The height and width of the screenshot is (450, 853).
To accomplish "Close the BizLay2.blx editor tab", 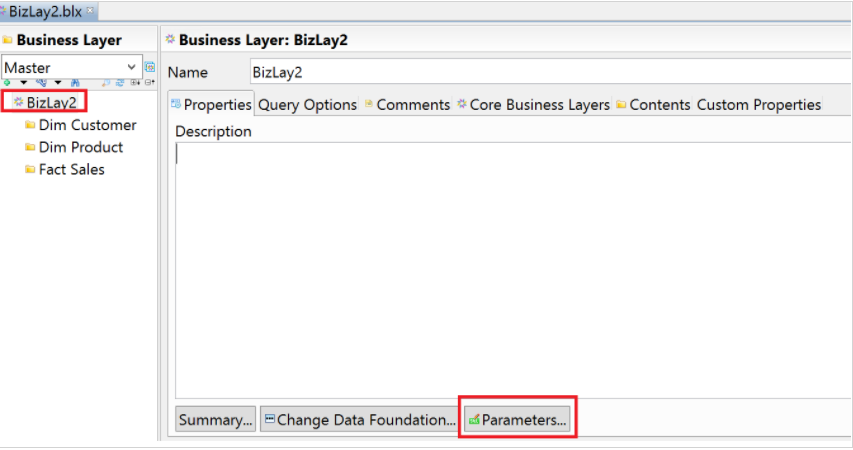I will (x=90, y=10).
